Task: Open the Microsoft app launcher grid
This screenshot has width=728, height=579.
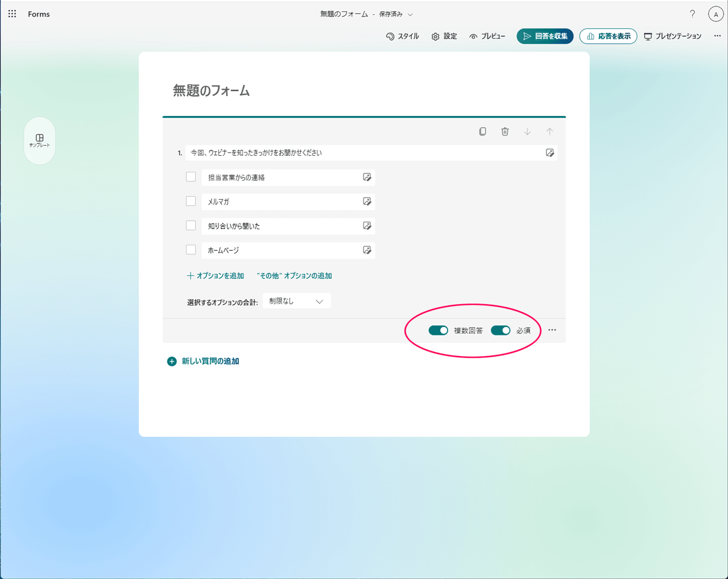Action: point(12,14)
